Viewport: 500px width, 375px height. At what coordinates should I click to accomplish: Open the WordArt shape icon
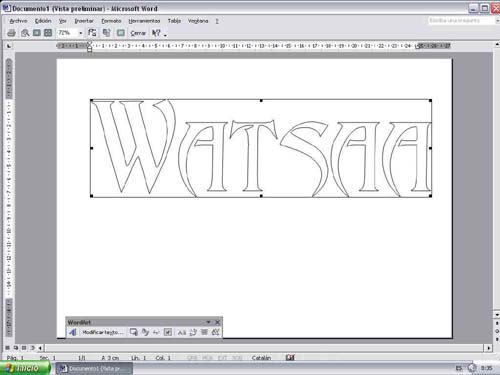tap(156, 332)
